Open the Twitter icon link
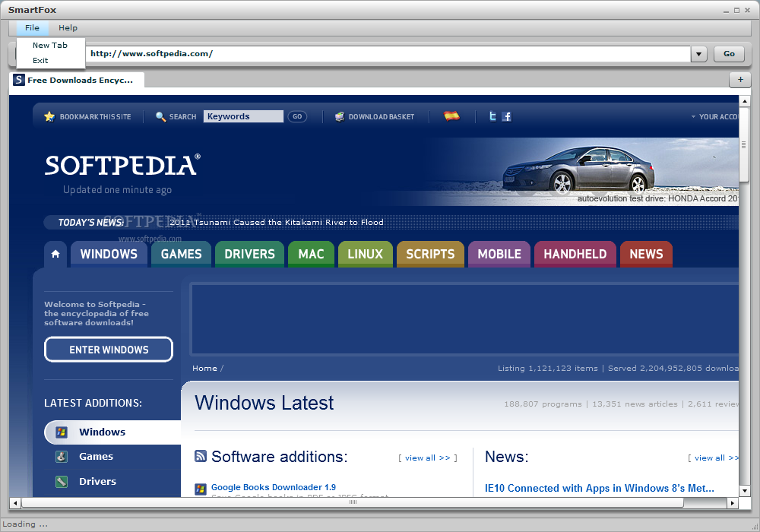 492,116
